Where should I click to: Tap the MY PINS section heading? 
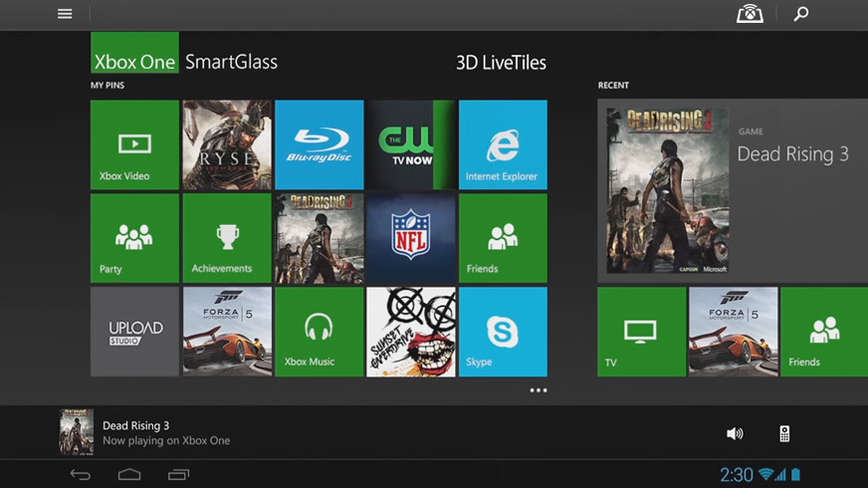click(108, 86)
